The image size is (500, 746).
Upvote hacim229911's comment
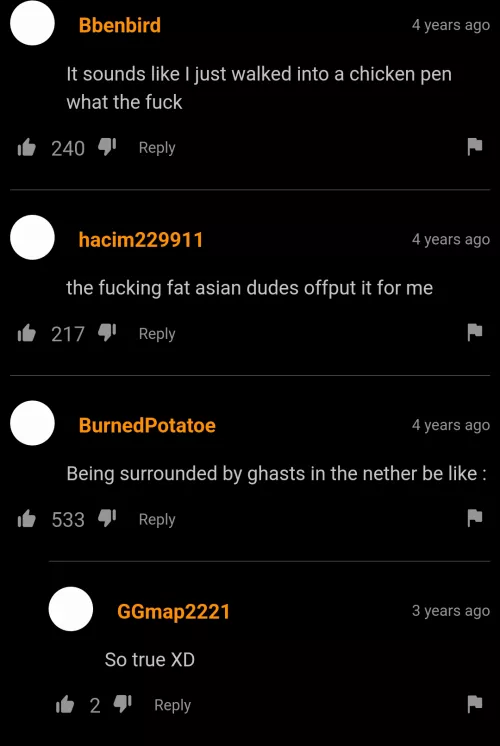click(27, 334)
